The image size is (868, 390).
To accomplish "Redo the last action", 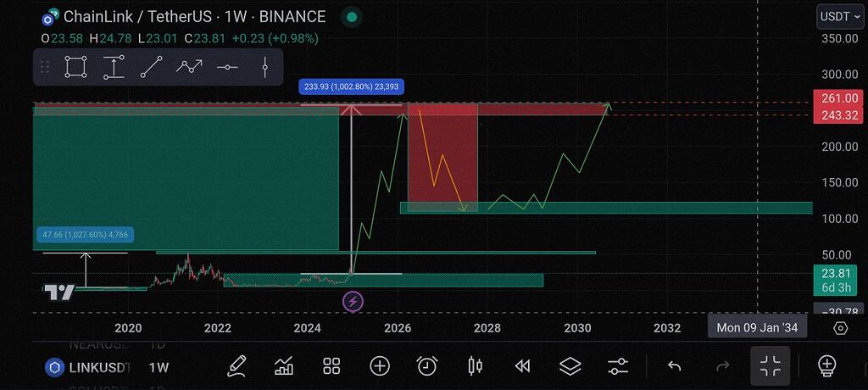I will point(723,365).
